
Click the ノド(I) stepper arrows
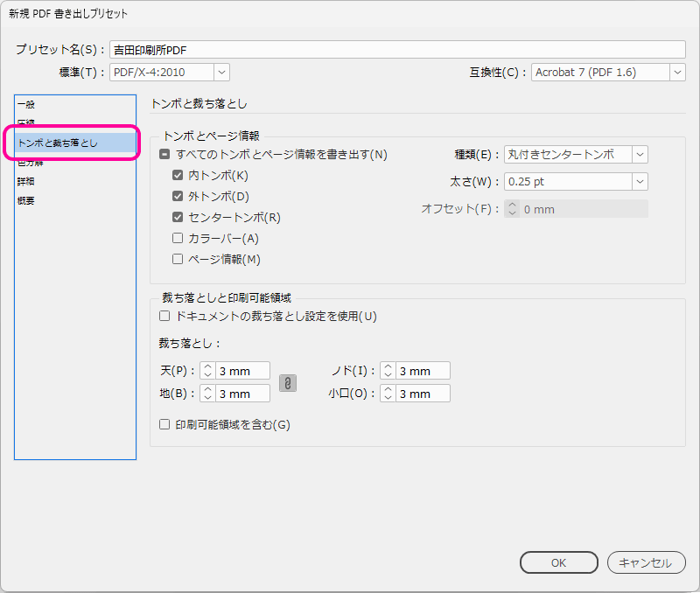click(388, 370)
